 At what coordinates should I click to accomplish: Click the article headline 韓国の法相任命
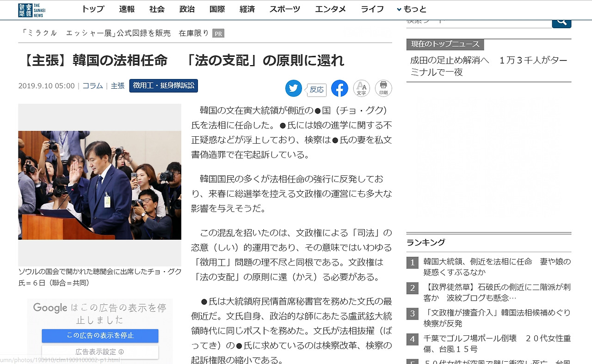(x=183, y=61)
